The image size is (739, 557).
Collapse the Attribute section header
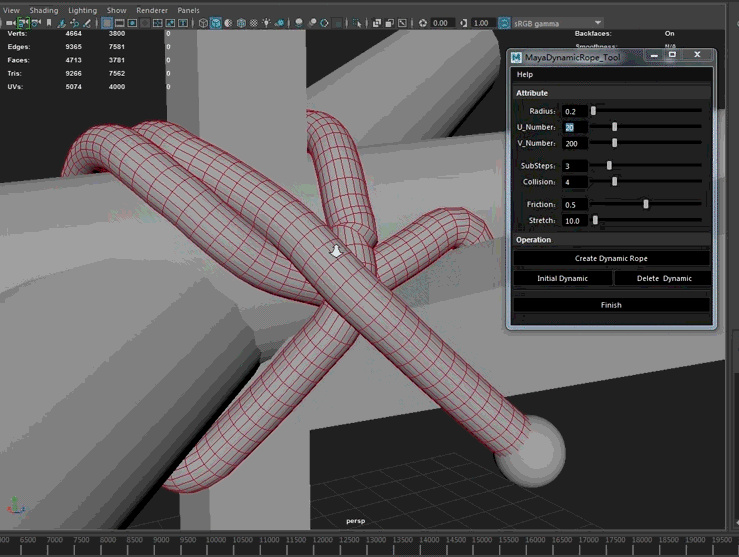pyautogui.click(x=611, y=93)
